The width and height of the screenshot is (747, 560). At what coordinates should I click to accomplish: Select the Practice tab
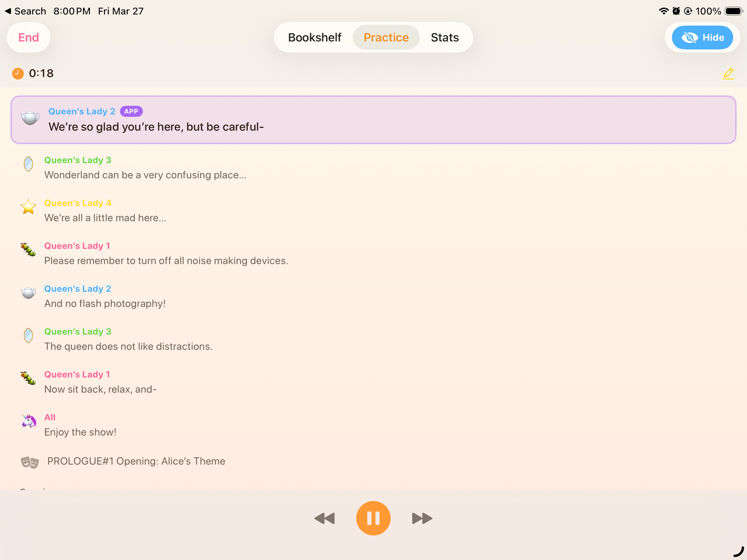click(x=386, y=37)
